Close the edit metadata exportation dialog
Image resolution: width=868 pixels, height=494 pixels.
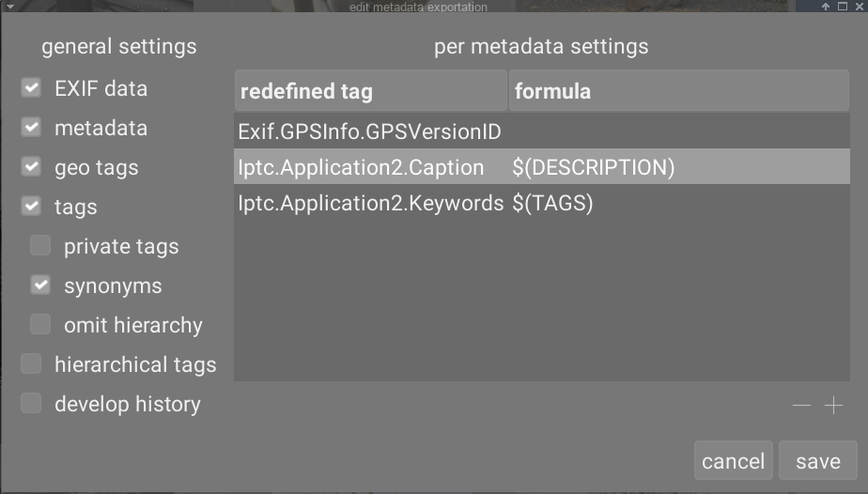pyautogui.click(x=860, y=7)
